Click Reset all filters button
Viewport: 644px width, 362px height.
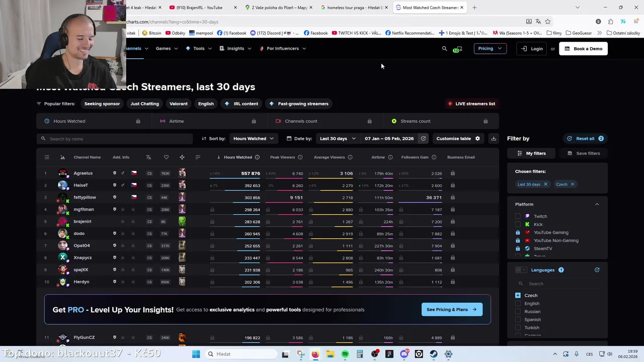click(x=586, y=139)
